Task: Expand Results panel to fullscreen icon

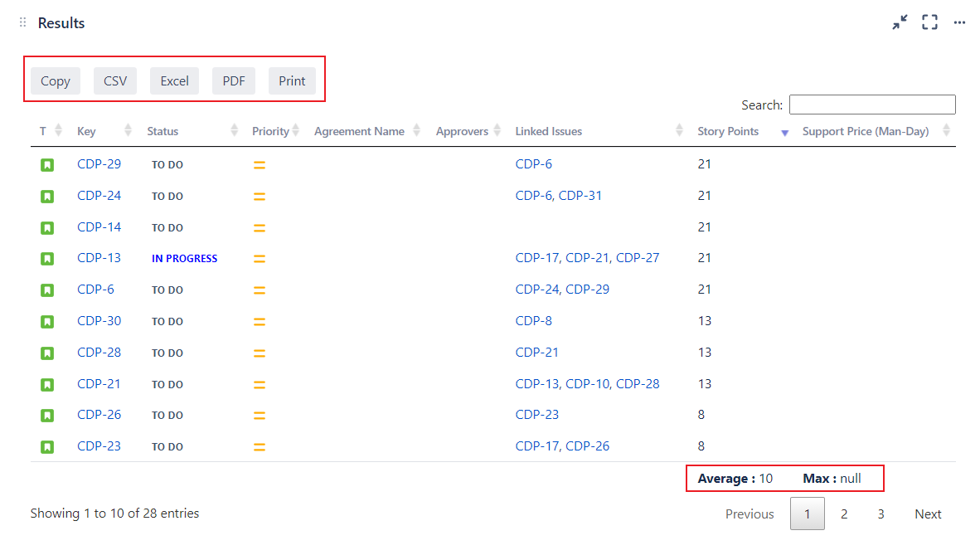Action: coord(930,22)
